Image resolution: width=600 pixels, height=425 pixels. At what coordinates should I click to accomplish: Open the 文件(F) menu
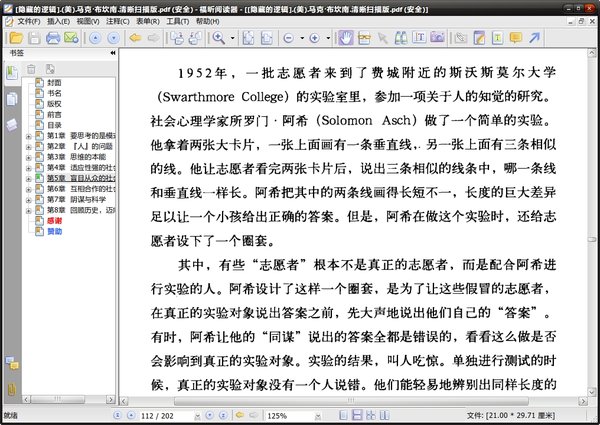(28, 20)
